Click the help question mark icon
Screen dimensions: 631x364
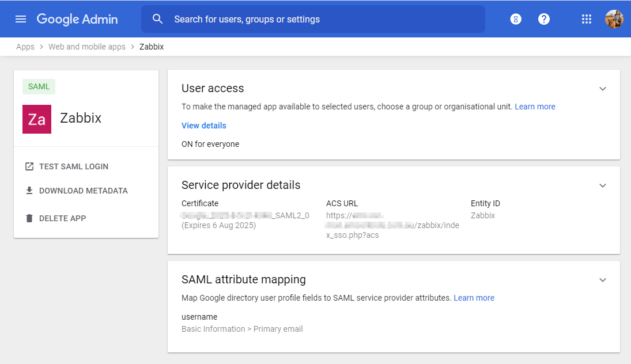tap(544, 18)
